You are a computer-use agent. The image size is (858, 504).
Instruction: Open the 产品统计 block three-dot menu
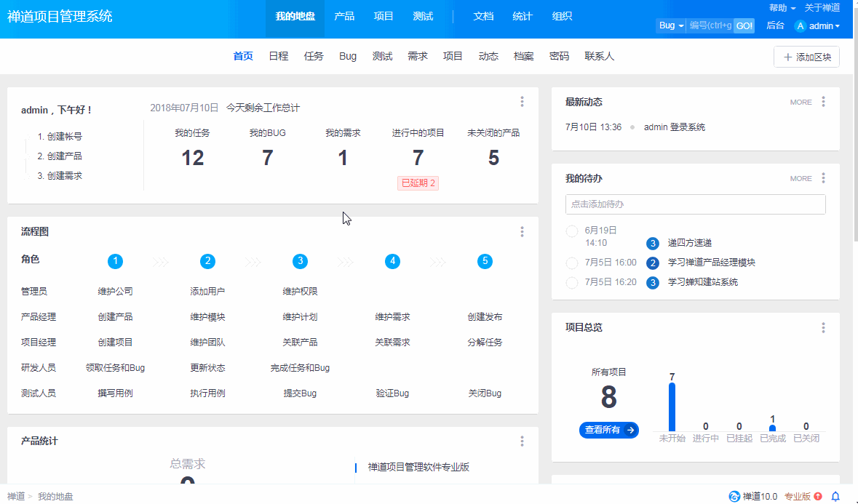522,441
